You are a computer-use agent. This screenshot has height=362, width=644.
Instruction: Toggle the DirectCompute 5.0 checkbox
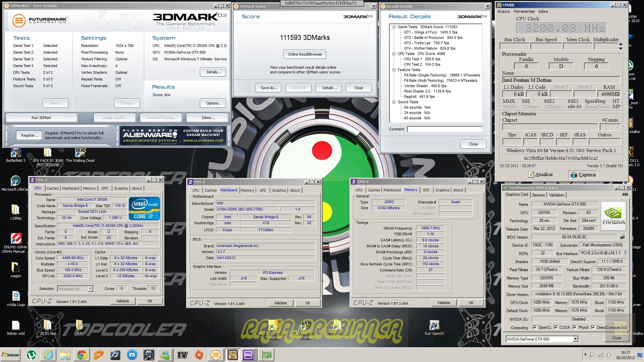[x=593, y=327]
